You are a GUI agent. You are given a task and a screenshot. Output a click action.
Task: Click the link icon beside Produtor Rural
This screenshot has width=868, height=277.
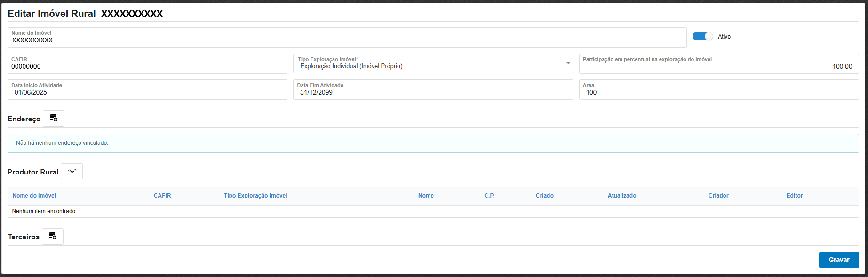[x=72, y=171]
